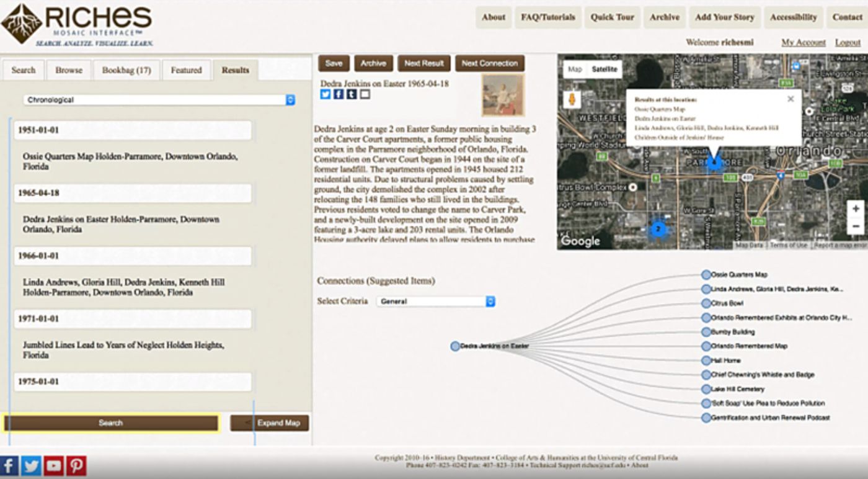Viewport: 868px width, 479px height.
Task: Click the Next Connection button
Action: (490, 63)
